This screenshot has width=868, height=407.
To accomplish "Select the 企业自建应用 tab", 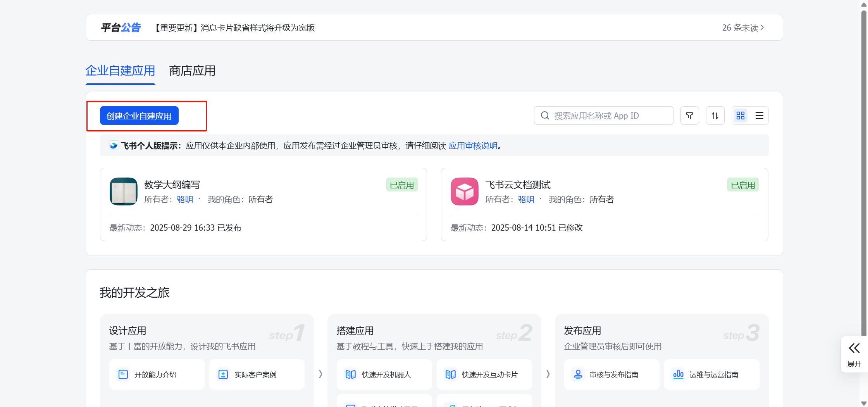I will pos(120,71).
